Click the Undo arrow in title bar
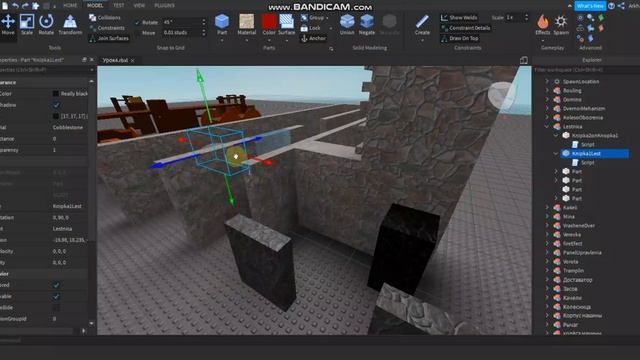Screen dimensions: 640x360 tap(16, 5)
